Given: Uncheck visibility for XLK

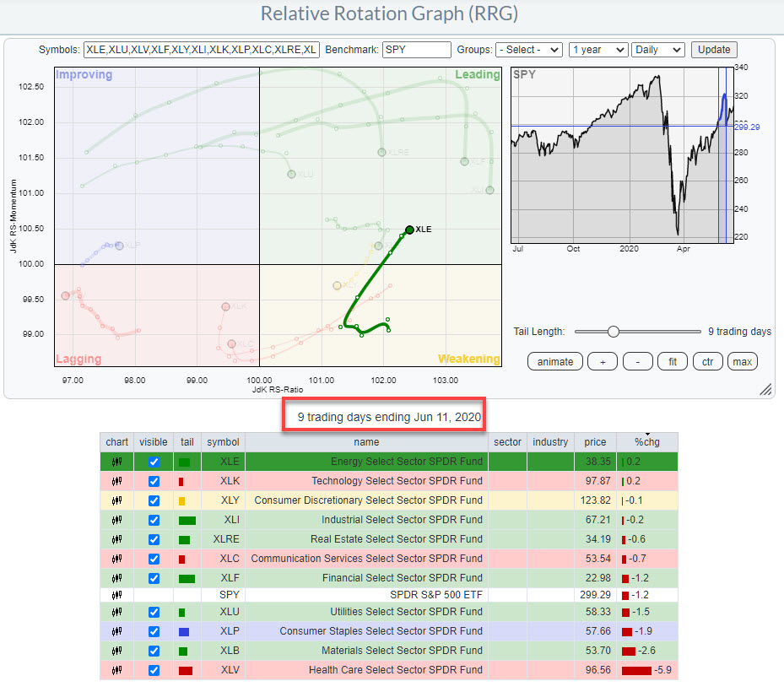Looking at the screenshot, I should pos(154,482).
